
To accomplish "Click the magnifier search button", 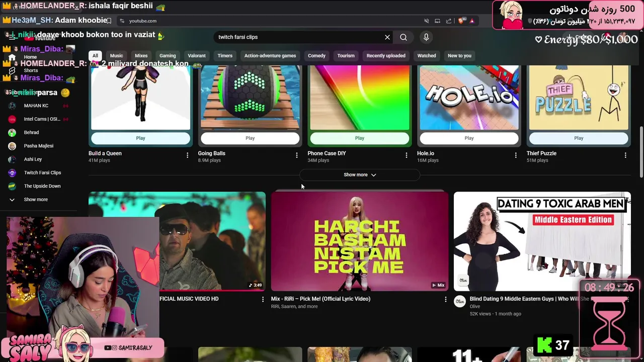I will tap(404, 37).
